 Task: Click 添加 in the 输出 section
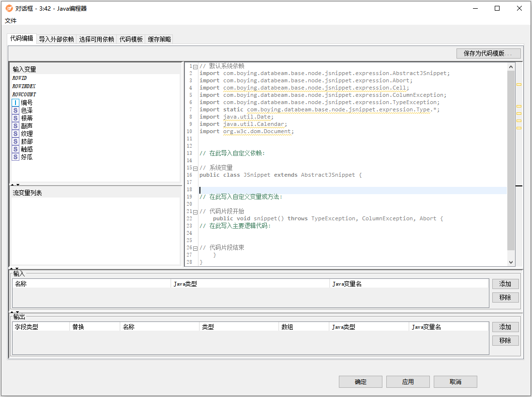[505, 327]
